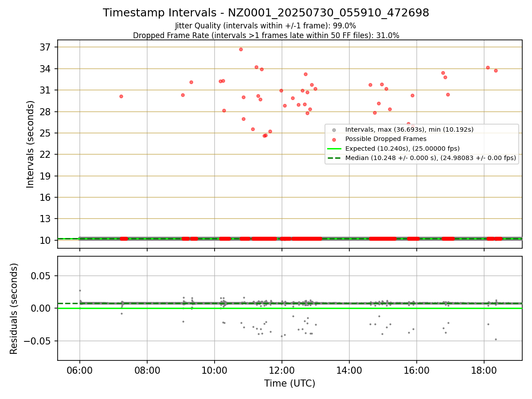Click the dashed green line sample in legend
The height and width of the screenshot is (399, 532).
point(334,158)
